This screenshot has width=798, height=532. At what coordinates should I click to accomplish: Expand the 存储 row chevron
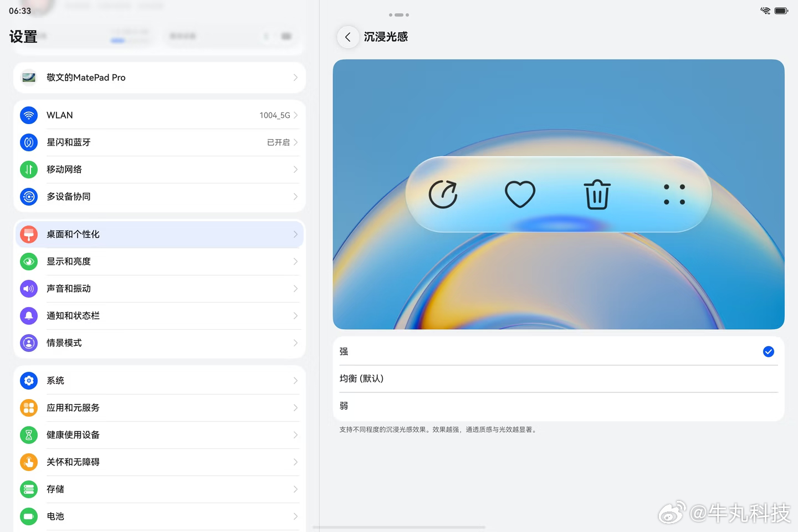click(295, 489)
